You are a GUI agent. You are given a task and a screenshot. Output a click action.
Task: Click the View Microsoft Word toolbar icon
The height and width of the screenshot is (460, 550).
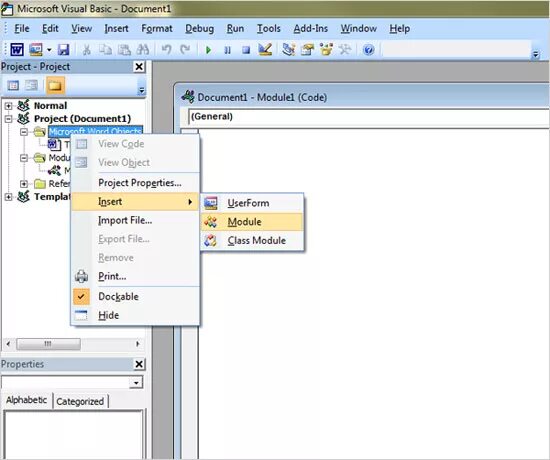17,50
